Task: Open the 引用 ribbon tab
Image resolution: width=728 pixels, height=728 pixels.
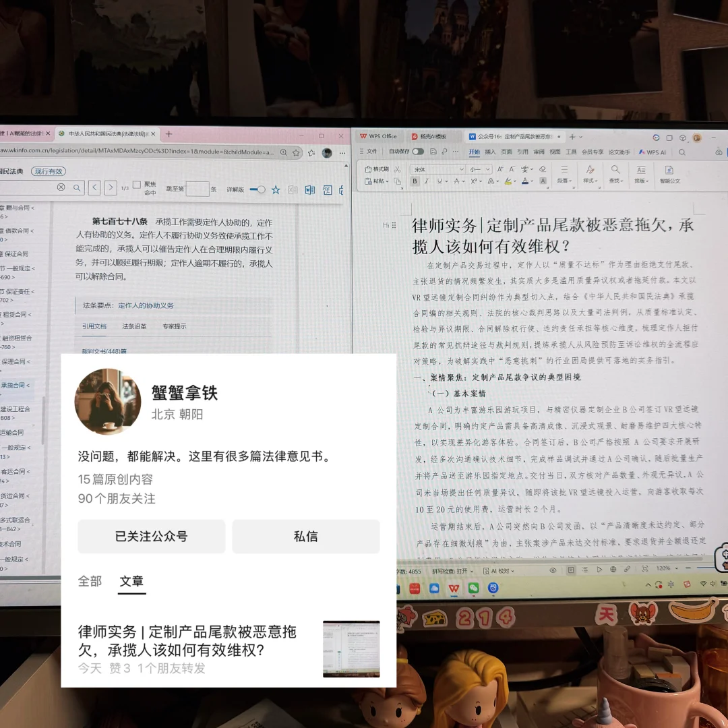Action: 523,152
